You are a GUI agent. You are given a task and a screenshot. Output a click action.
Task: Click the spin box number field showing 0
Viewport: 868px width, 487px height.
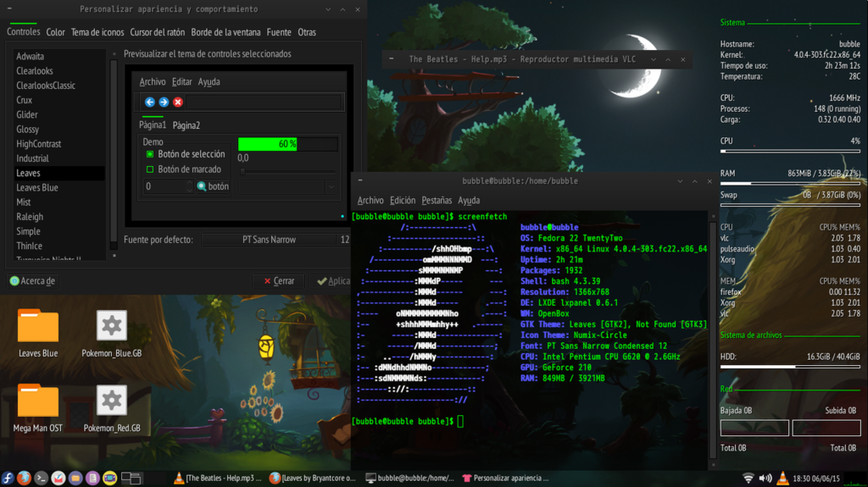tap(164, 186)
